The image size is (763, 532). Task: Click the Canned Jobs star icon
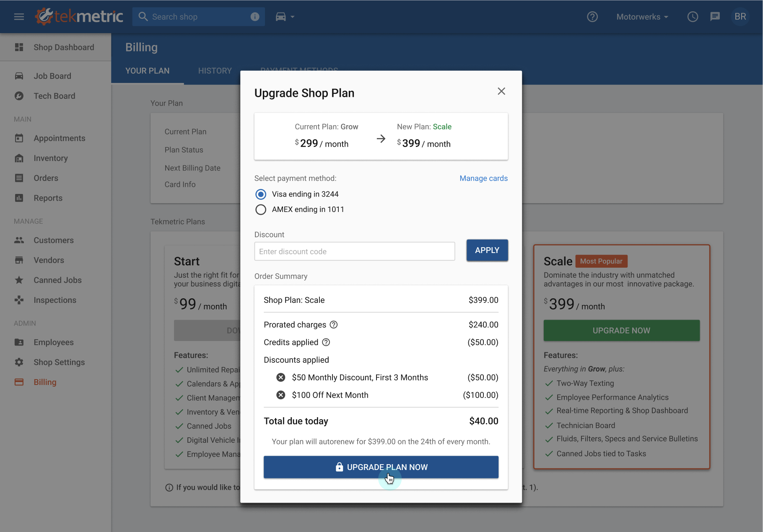(x=19, y=280)
